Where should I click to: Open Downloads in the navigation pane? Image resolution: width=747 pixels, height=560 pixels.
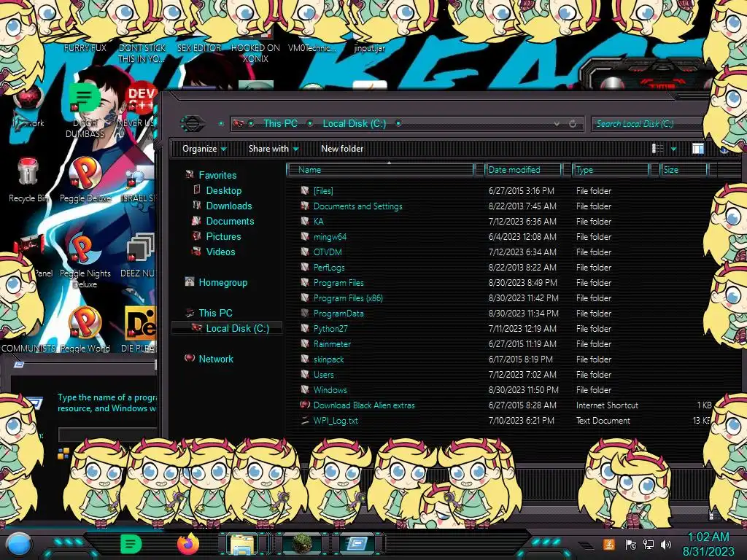pyautogui.click(x=228, y=206)
